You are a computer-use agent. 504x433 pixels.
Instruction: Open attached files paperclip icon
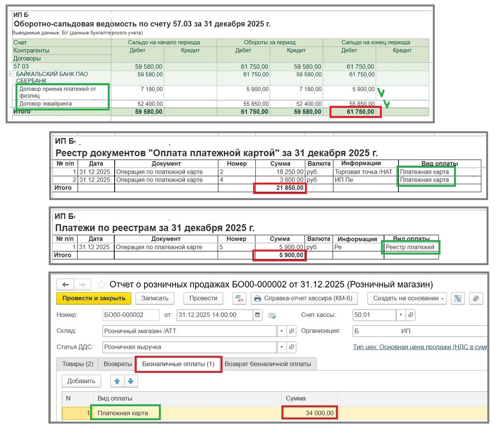pyautogui.click(x=476, y=298)
